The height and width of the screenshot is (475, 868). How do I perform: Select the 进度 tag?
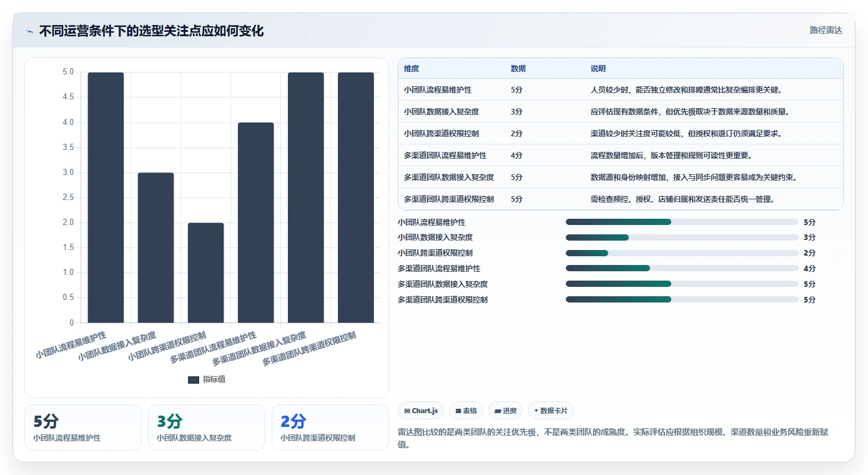[505, 411]
